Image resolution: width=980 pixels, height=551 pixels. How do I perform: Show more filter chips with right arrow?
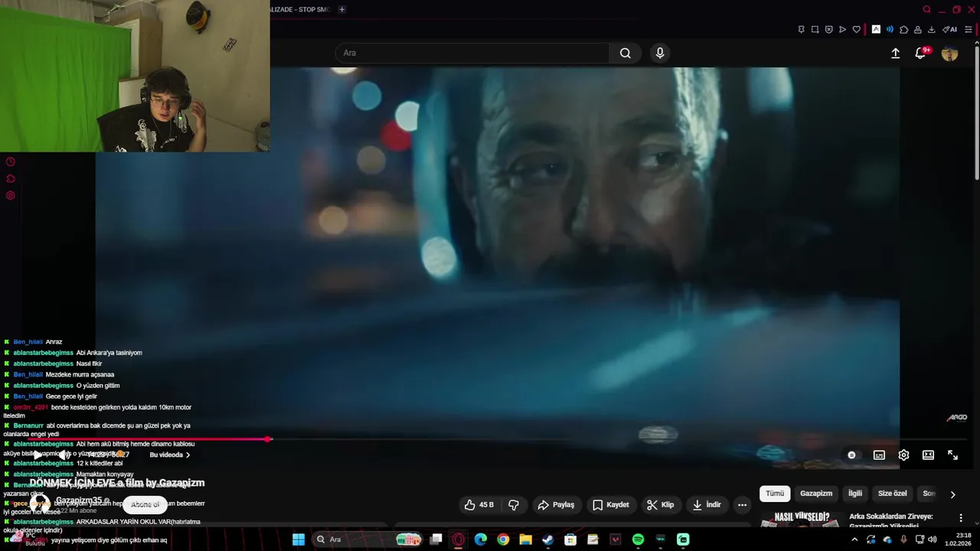click(x=952, y=494)
